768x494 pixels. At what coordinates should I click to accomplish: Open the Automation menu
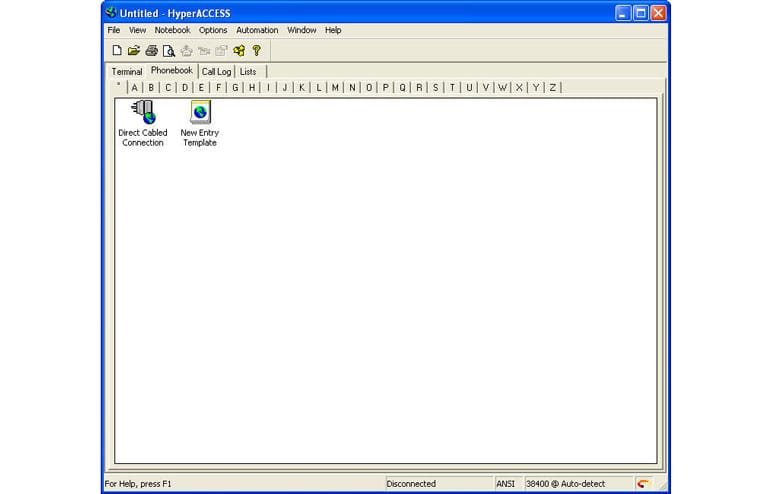click(257, 30)
